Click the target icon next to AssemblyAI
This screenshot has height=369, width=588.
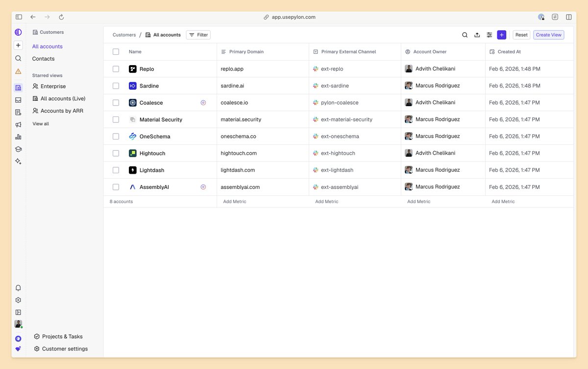pos(203,187)
